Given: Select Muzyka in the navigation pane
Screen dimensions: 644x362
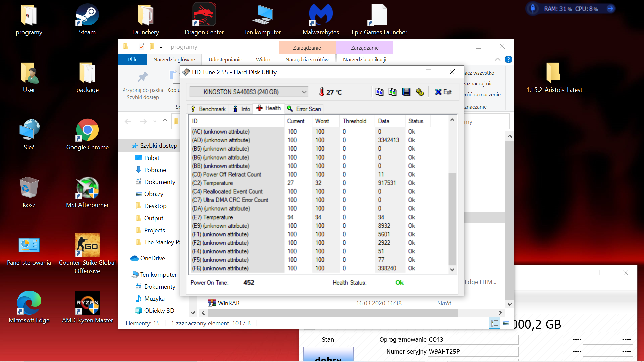Looking at the screenshot, I should pyautogui.click(x=150, y=299).
